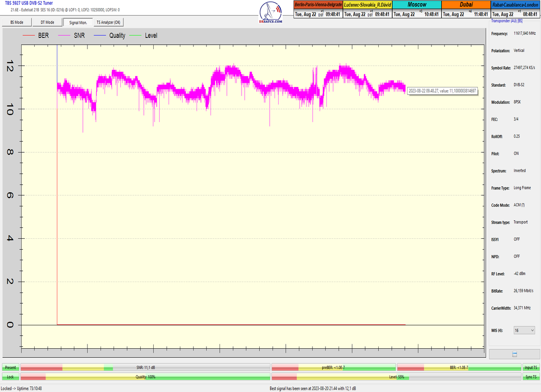Viewport: 541px width, 392px height.
Task: Click the red BER legend line
Action: (x=29, y=36)
